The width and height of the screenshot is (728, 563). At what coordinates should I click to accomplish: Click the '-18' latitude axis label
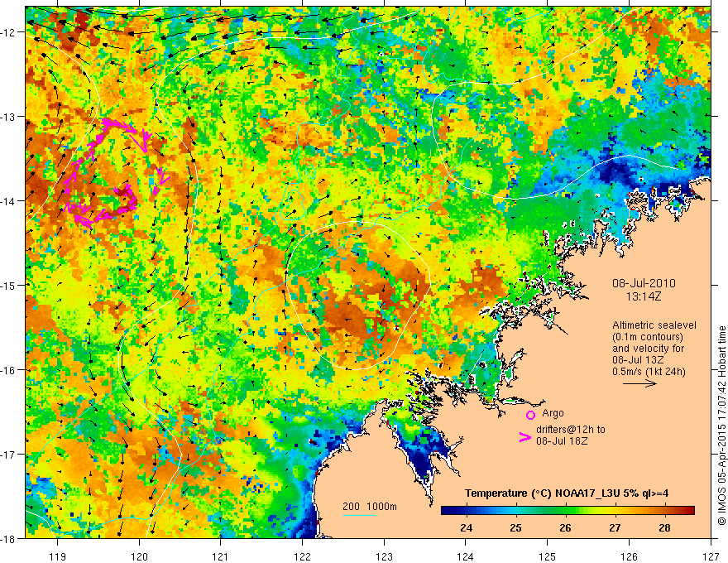point(9,538)
